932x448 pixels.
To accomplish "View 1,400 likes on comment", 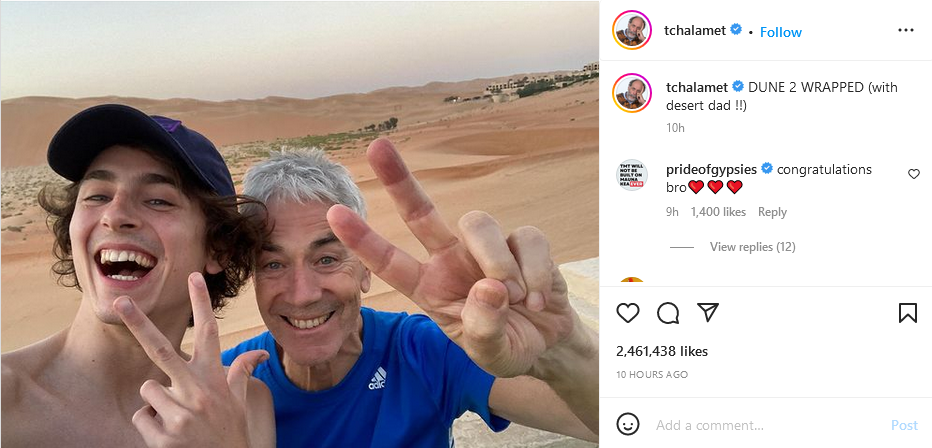I will (718, 212).
